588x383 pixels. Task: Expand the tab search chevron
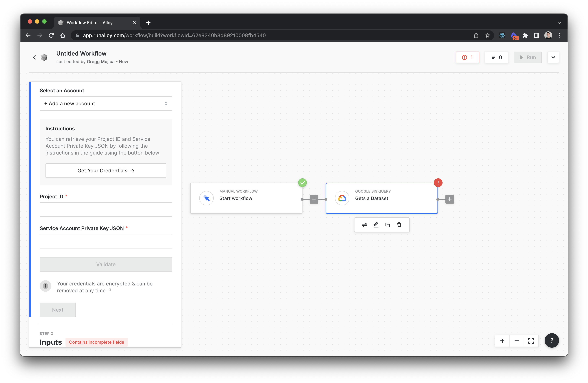(560, 23)
